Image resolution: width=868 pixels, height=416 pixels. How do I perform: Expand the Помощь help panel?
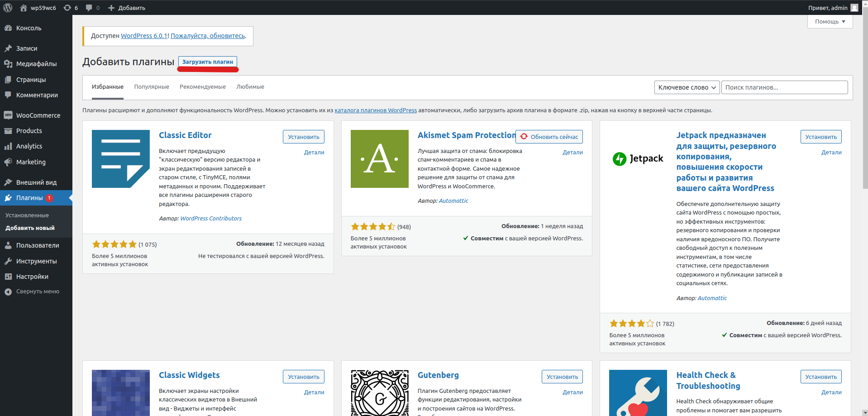(x=830, y=22)
